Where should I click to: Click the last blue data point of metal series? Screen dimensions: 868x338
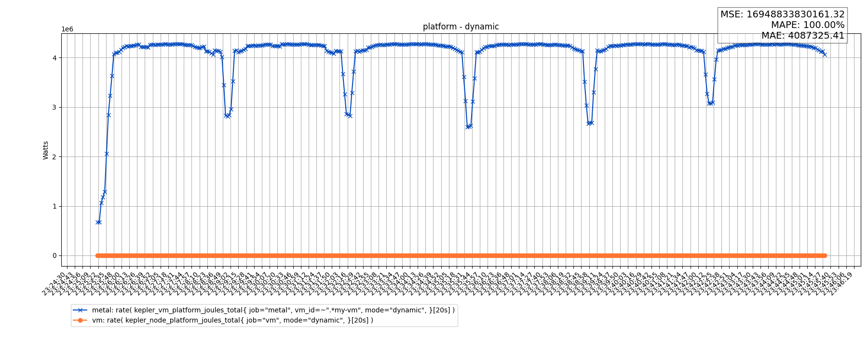pyautogui.click(x=825, y=55)
